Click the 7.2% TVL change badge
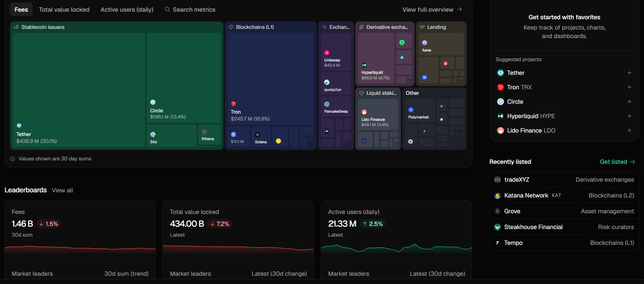The width and height of the screenshot is (644, 284). (x=220, y=224)
